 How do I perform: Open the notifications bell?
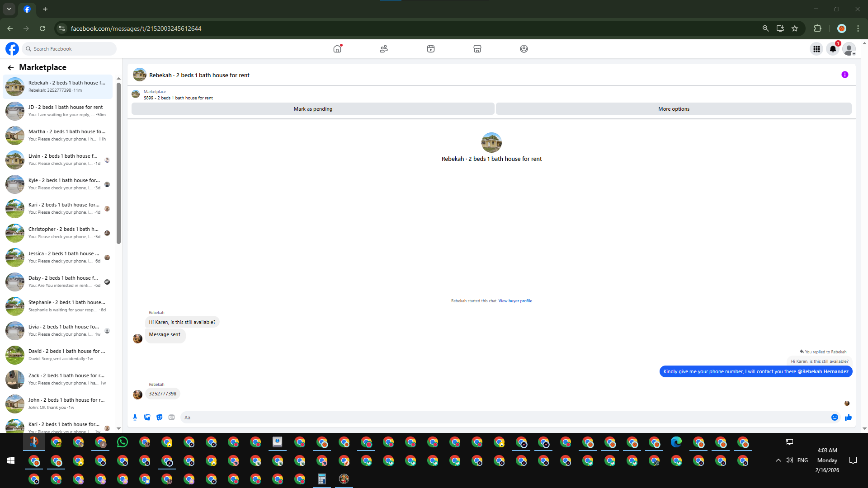(833, 49)
